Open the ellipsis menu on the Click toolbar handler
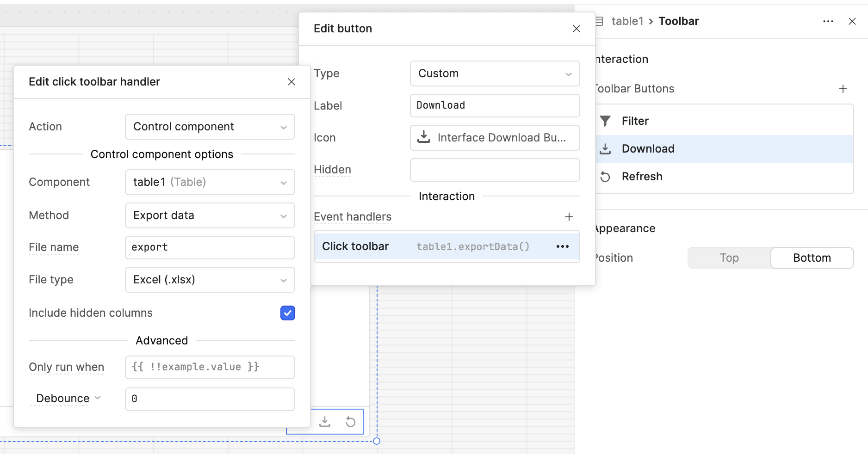868x454 pixels. (562, 246)
